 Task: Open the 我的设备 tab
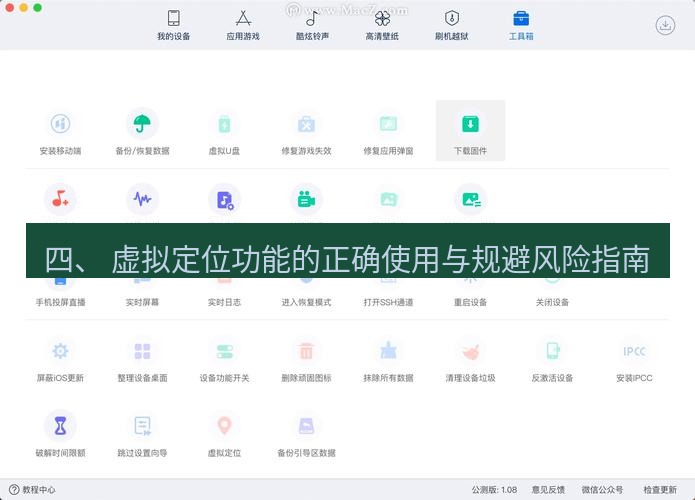[x=174, y=25]
